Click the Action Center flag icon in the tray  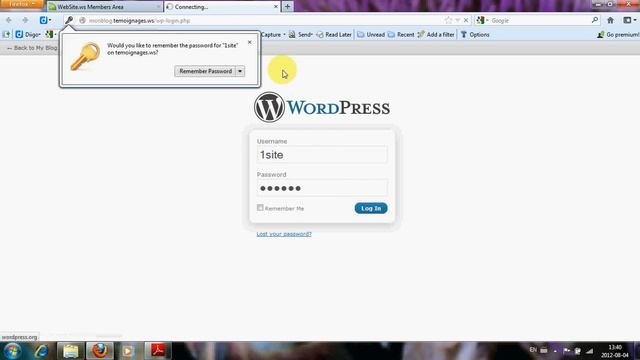(567, 350)
